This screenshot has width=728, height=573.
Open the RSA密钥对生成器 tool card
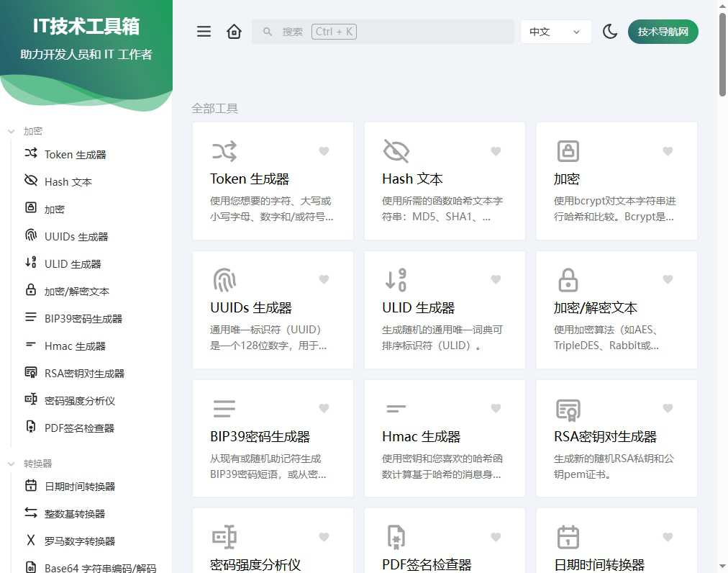[616, 438]
